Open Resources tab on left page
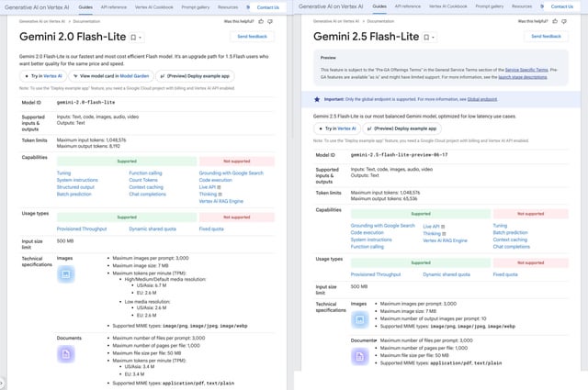The image size is (588, 390). click(x=228, y=7)
